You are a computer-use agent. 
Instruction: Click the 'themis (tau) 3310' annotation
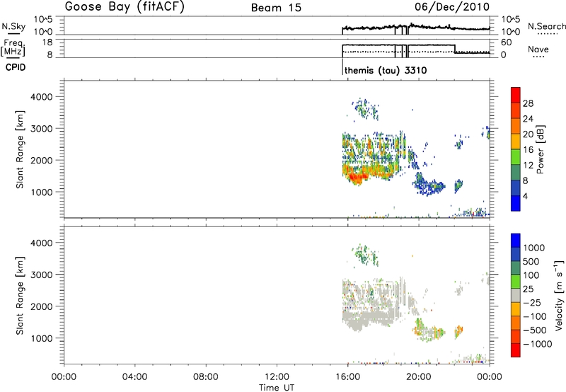(x=386, y=70)
